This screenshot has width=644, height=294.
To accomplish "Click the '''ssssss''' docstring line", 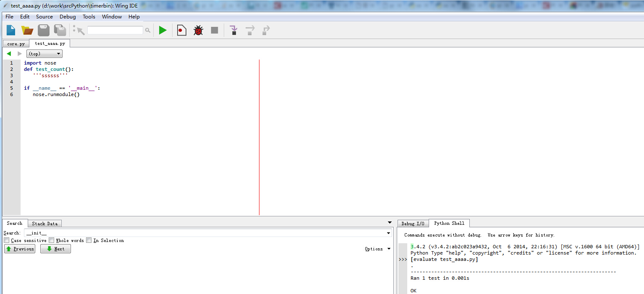I will [x=50, y=75].
